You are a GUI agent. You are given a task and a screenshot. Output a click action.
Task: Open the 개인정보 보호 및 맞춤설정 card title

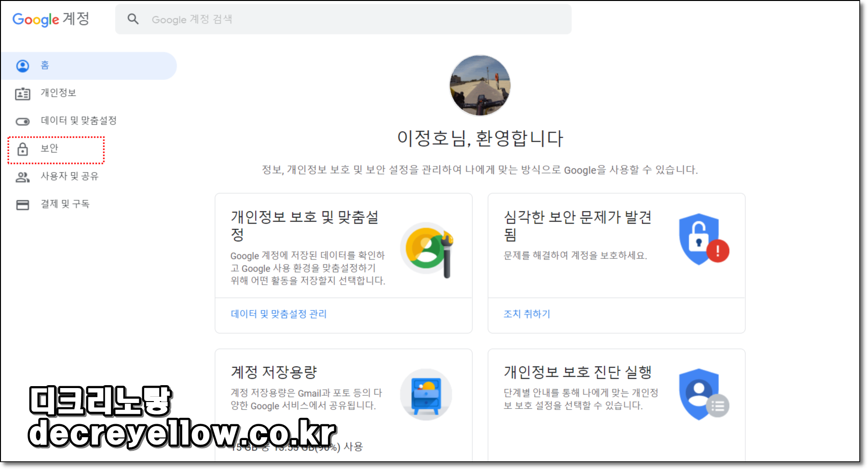coord(305,226)
